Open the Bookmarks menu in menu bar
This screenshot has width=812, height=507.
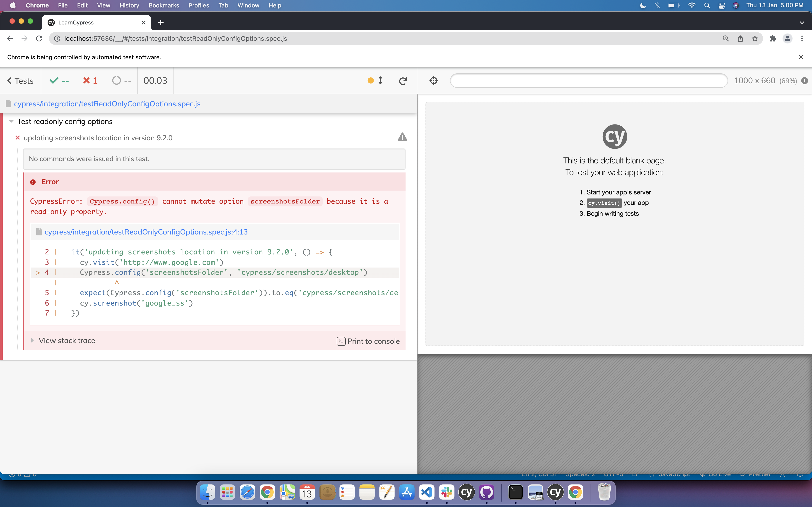[164, 5]
